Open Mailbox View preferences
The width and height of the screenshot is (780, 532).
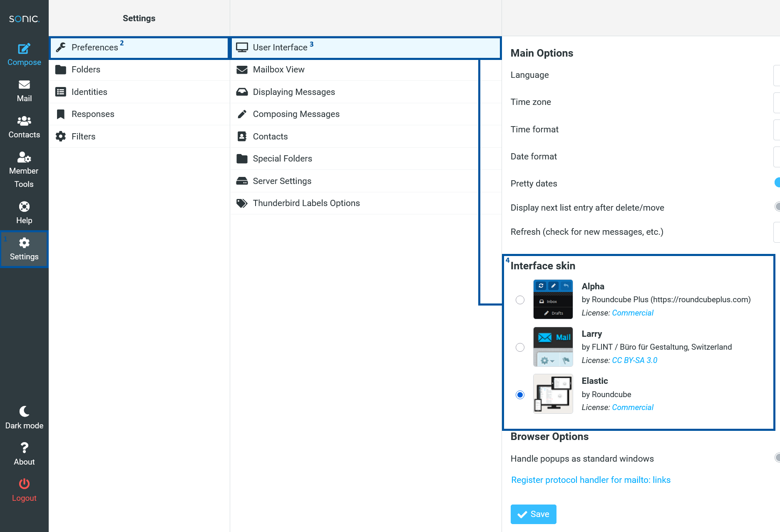365,70
